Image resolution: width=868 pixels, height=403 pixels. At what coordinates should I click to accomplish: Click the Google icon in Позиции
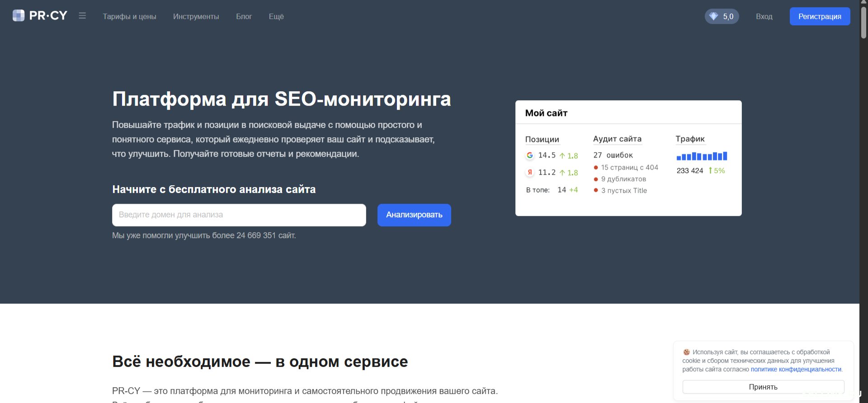[x=530, y=155]
